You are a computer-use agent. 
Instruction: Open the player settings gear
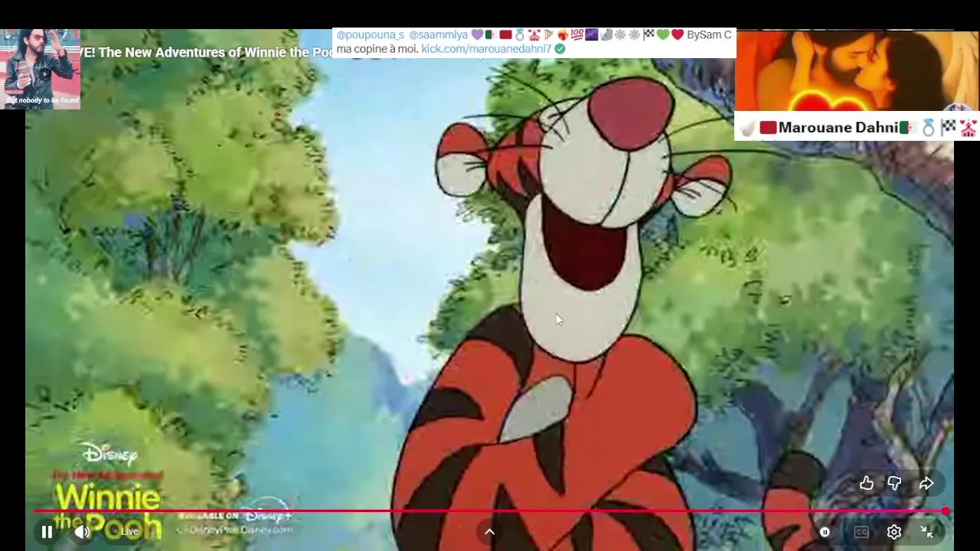click(x=894, y=532)
